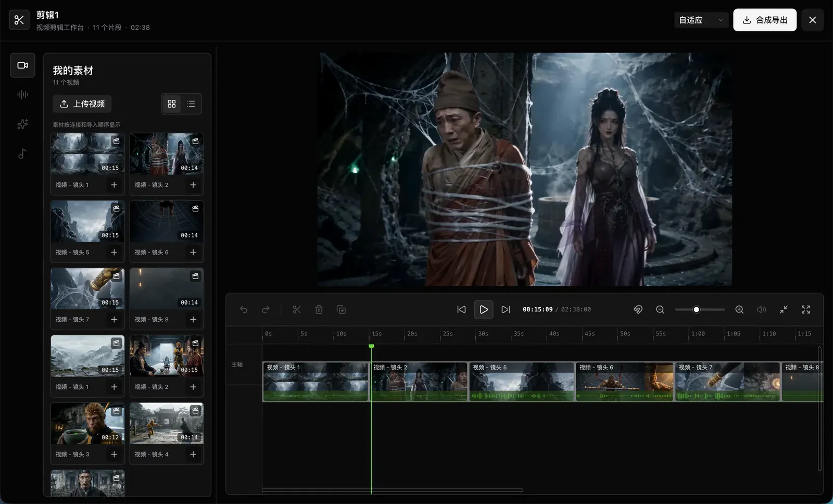
Task: Add second 视频 - 镜头 1 (snowy mountains) to timeline
Action: pos(114,387)
